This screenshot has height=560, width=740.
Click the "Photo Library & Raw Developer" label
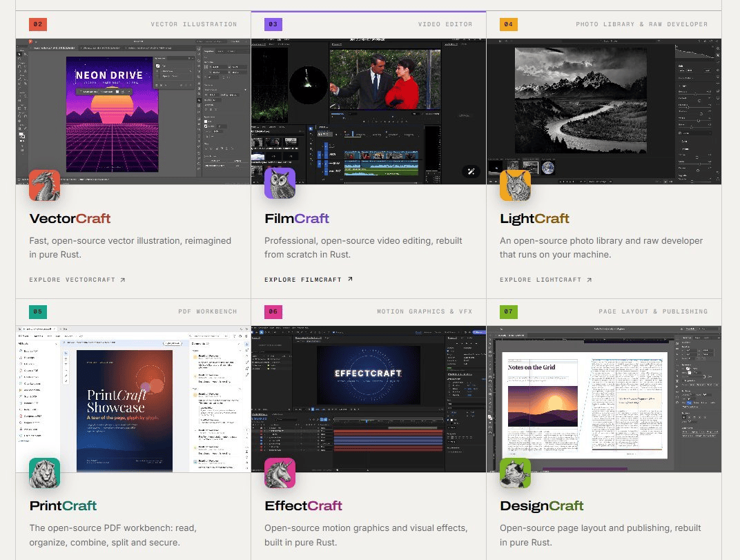(642, 24)
